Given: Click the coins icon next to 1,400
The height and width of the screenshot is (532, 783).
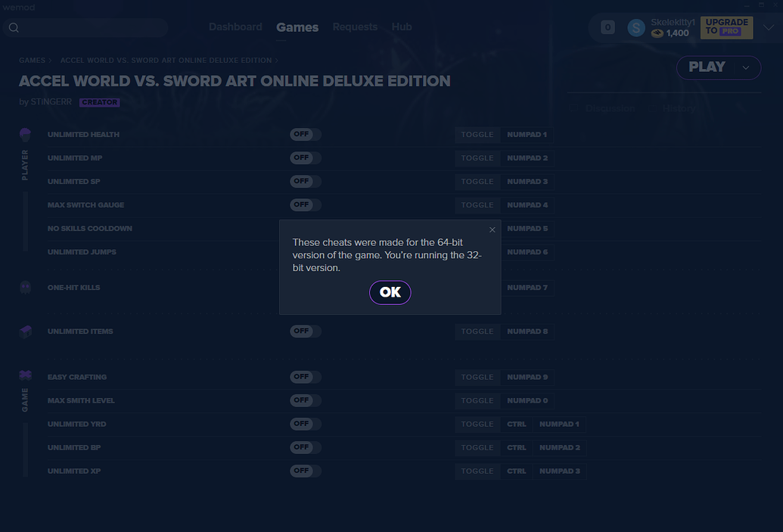Looking at the screenshot, I should click(657, 33).
